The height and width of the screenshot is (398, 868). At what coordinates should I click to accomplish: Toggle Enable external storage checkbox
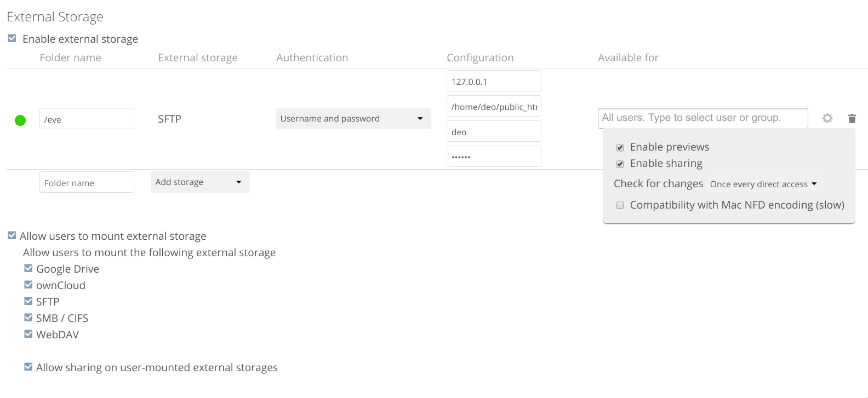click(12, 39)
